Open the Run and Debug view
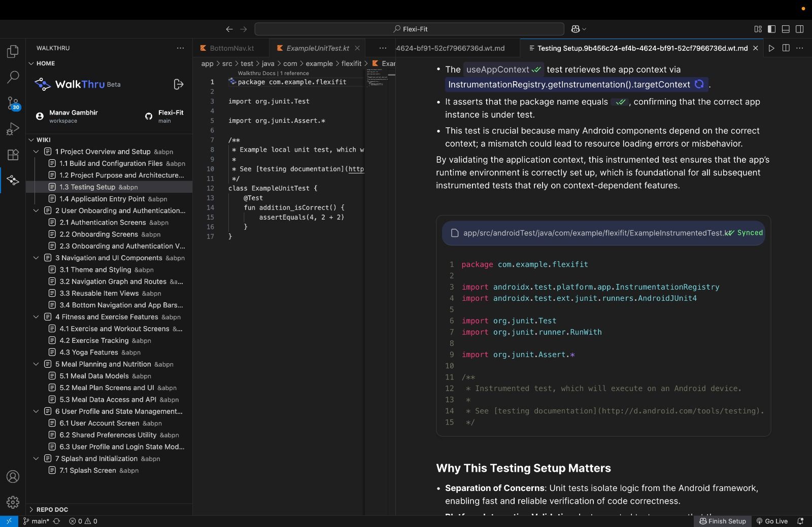The height and width of the screenshot is (527, 812). click(13, 129)
